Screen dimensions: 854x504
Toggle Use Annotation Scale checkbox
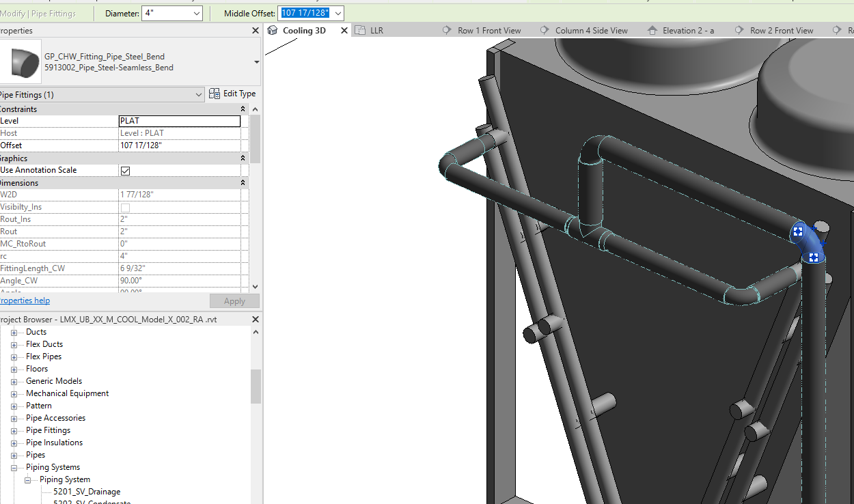125,170
